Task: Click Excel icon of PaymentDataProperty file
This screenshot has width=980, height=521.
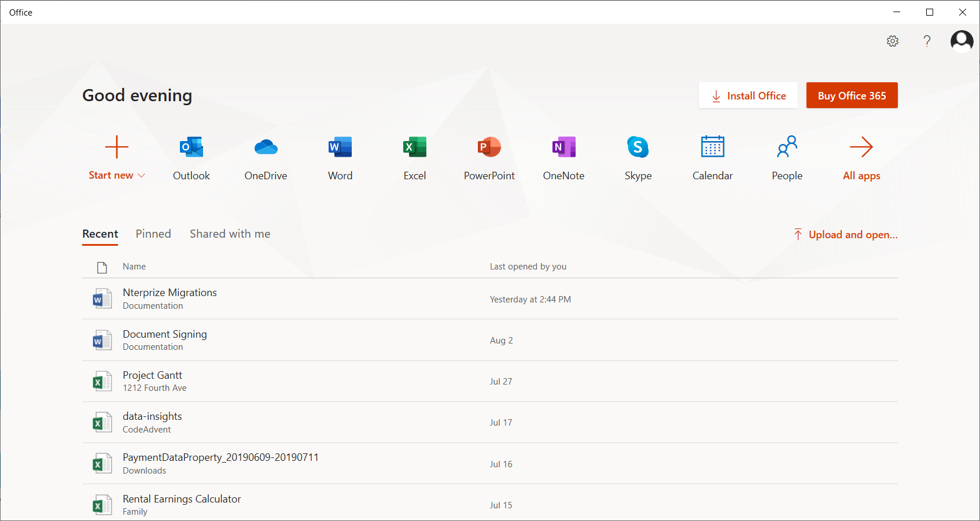Action: tap(102, 464)
